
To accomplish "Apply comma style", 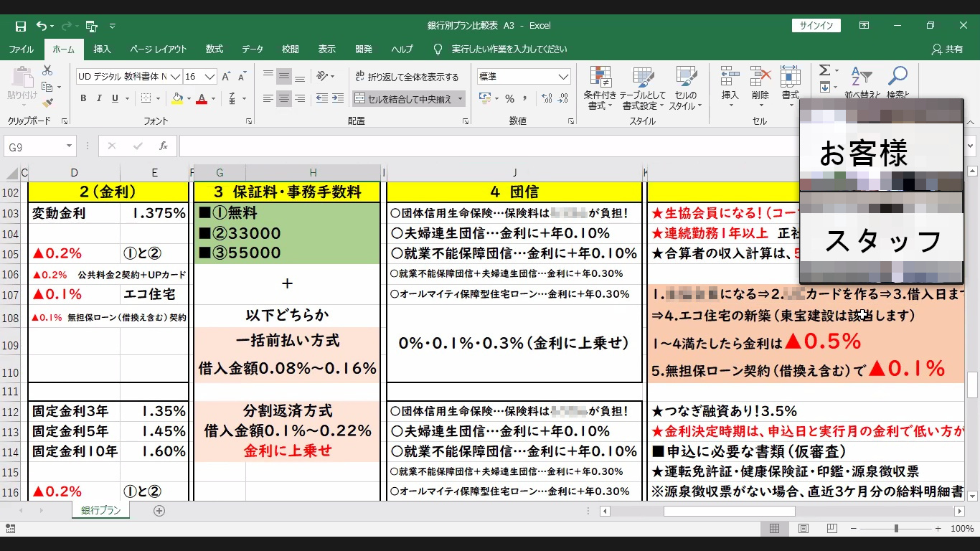I will [x=527, y=98].
